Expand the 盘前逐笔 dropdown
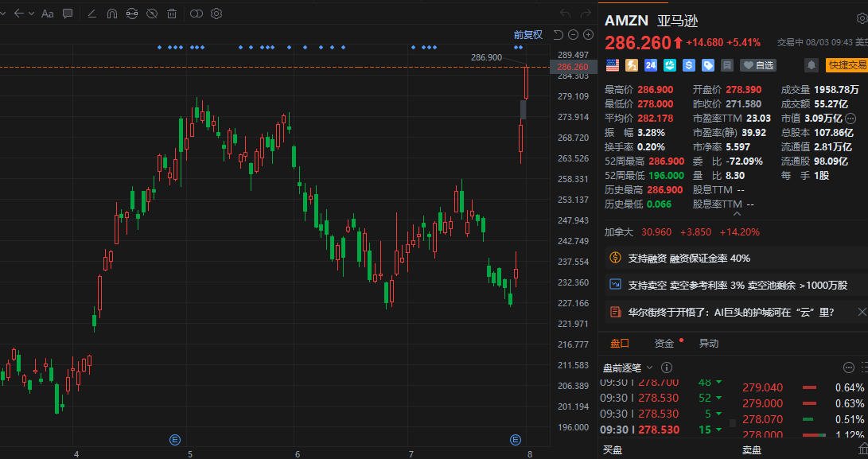 pyautogui.click(x=628, y=368)
